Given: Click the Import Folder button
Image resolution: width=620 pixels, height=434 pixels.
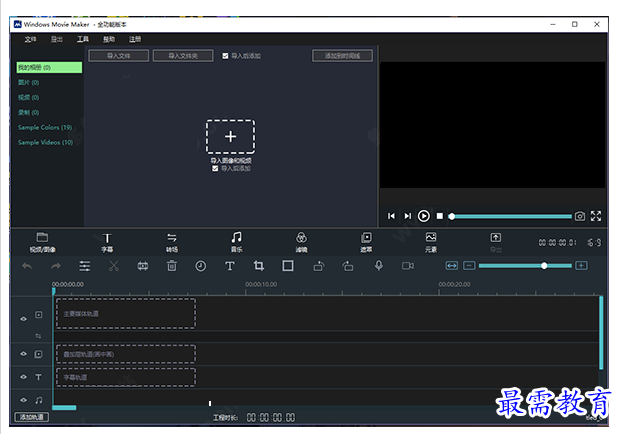Looking at the screenshot, I should coord(183,56).
